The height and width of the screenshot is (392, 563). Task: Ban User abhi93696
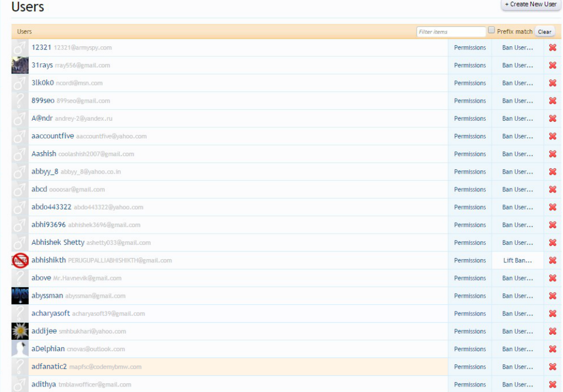pyautogui.click(x=517, y=225)
